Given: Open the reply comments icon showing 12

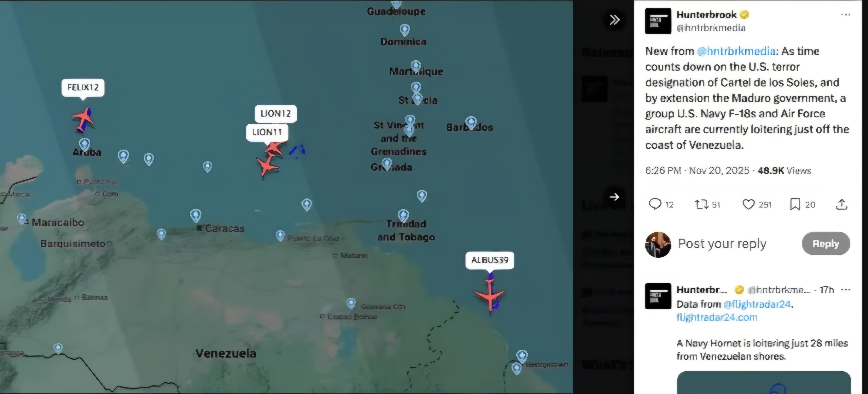Looking at the screenshot, I should (x=661, y=204).
